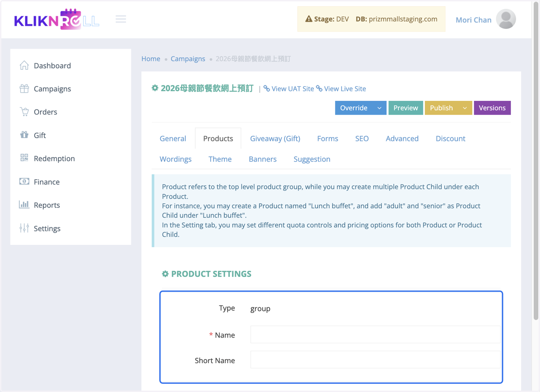This screenshot has width=540, height=392.
Task: Toggle sidebar with hamburger menu icon
Action: click(121, 19)
